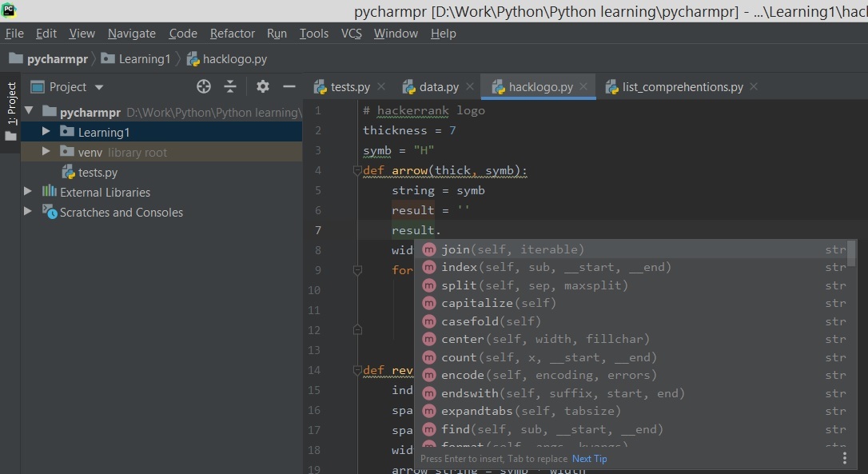Viewport: 868px width, 474px height.
Task: Open the Refactor menu
Action: tap(232, 34)
